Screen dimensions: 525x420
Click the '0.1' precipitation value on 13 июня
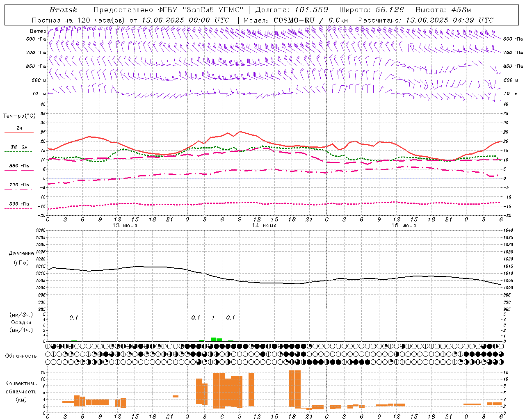coord(73,318)
